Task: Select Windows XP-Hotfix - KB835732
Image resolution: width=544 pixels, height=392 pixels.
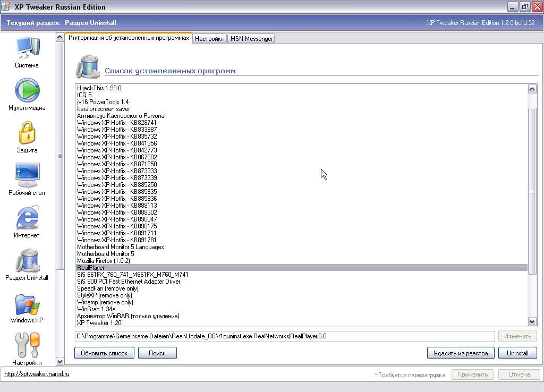Action: click(x=301, y=137)
